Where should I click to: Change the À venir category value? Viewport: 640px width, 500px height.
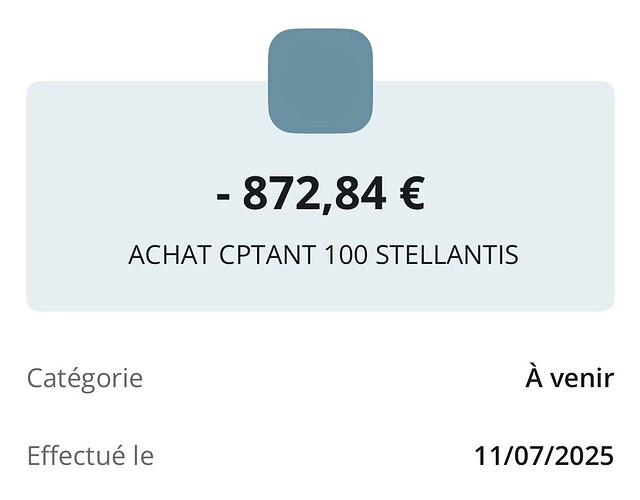pos(569,378)
